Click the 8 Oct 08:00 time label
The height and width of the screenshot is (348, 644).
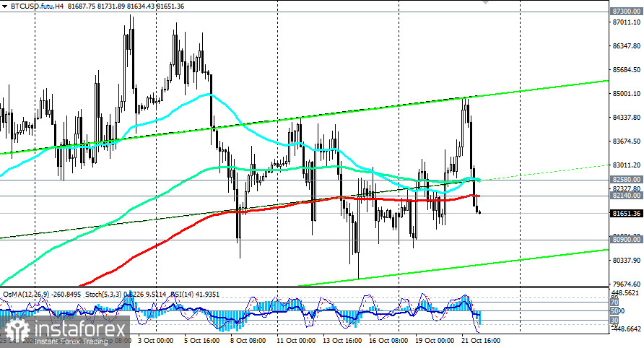pos(248,341)
